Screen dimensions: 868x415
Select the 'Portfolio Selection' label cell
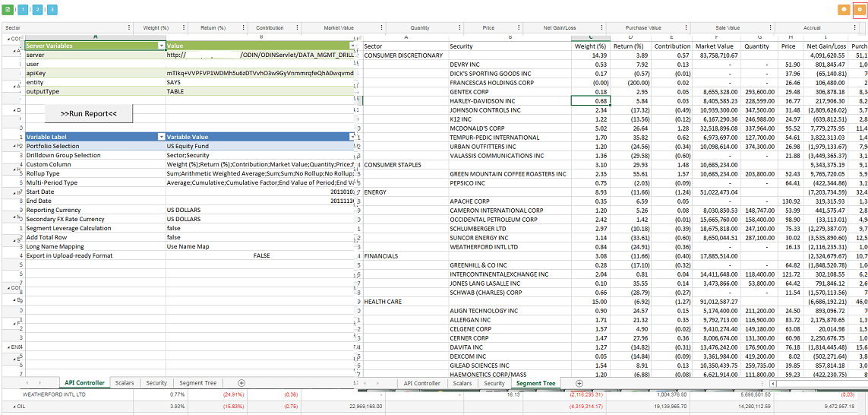[x=95, y=146]
